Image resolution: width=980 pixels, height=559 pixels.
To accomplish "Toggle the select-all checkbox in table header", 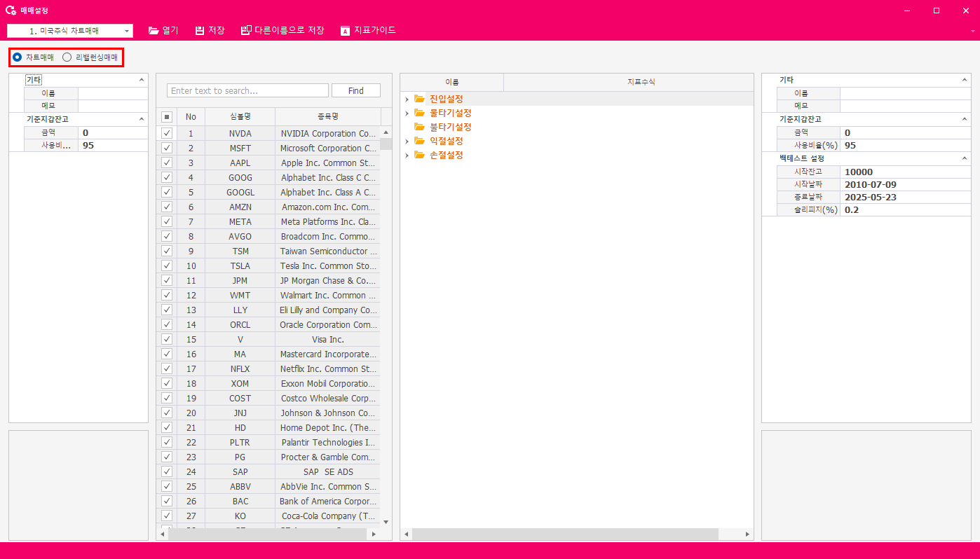I will tap(166, 117).
